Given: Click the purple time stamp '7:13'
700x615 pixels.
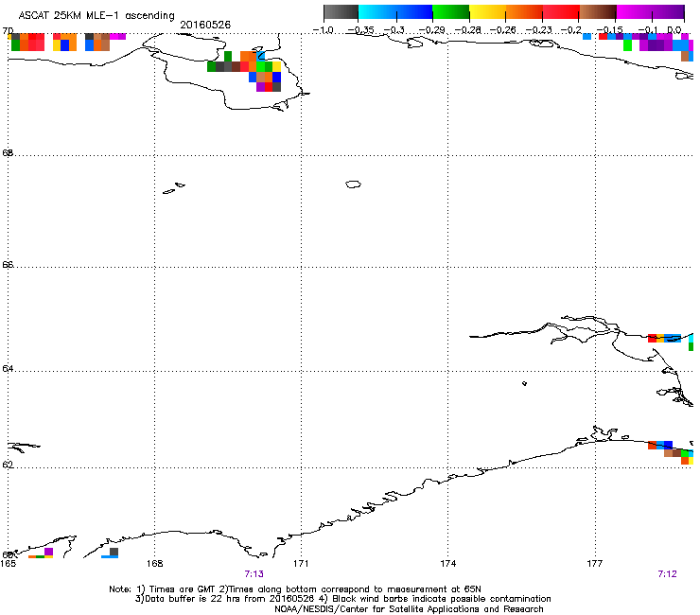Looking at the screenshot, I should (x=254, y=574).
